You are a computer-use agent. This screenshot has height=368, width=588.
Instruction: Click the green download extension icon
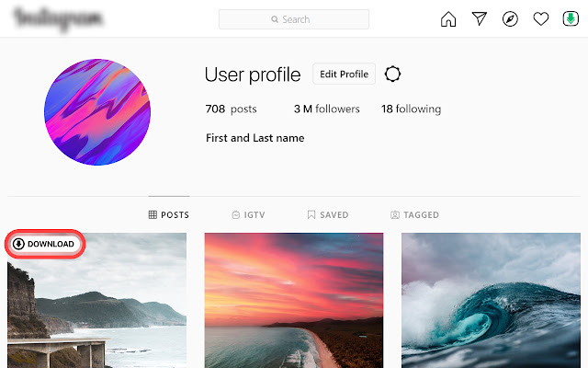pos(571,18)
